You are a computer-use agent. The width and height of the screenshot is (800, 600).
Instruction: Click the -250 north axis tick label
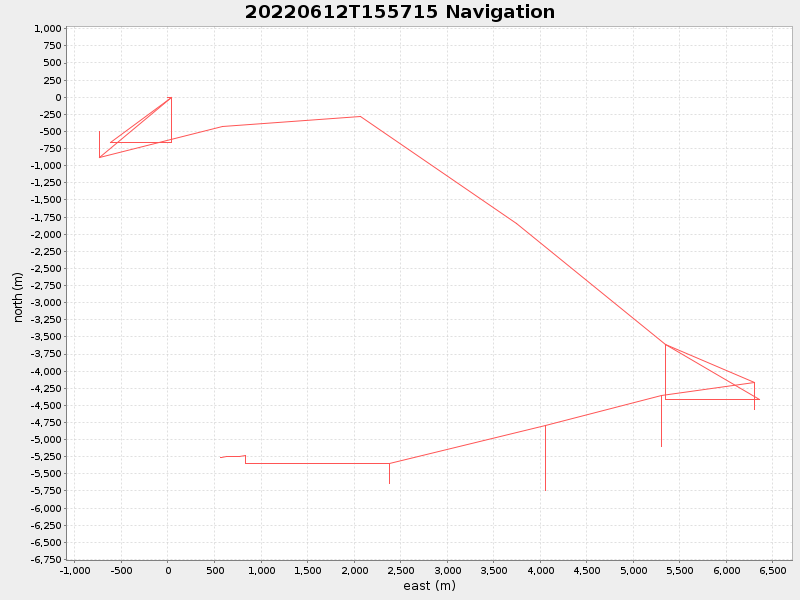pyautogui.click(x=49, y=114)
